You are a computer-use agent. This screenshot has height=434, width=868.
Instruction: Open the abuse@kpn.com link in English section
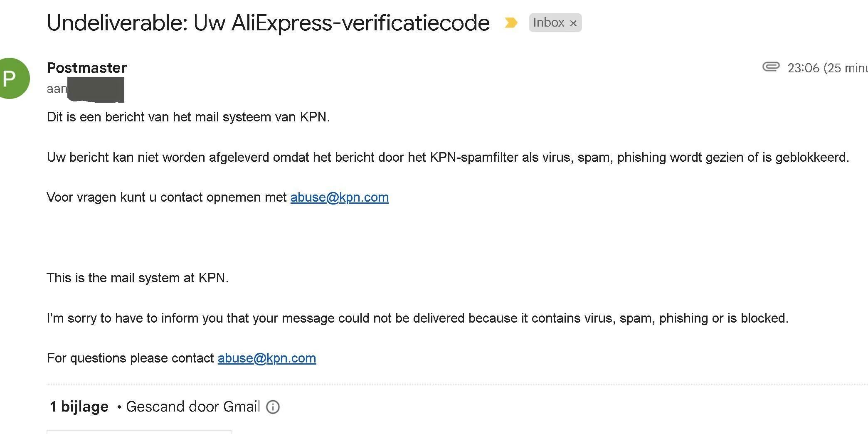(266, 358)
